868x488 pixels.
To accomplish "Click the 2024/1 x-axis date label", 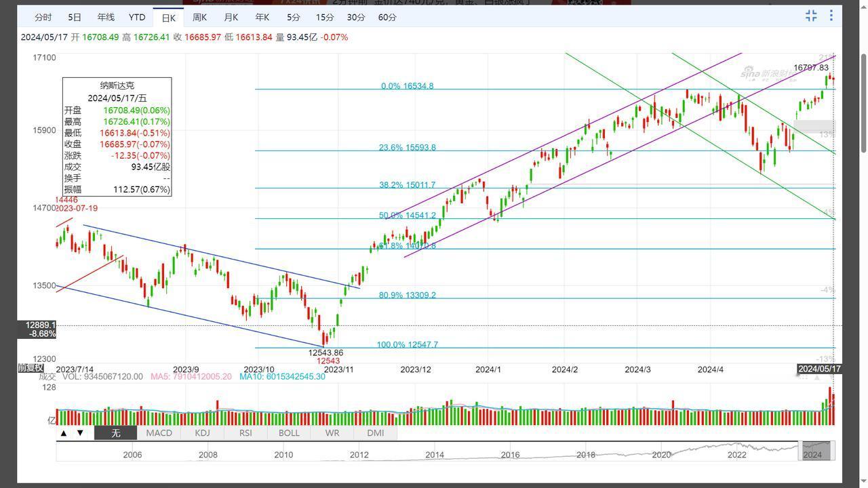I will pyautogui.click(x=488, y=369).
